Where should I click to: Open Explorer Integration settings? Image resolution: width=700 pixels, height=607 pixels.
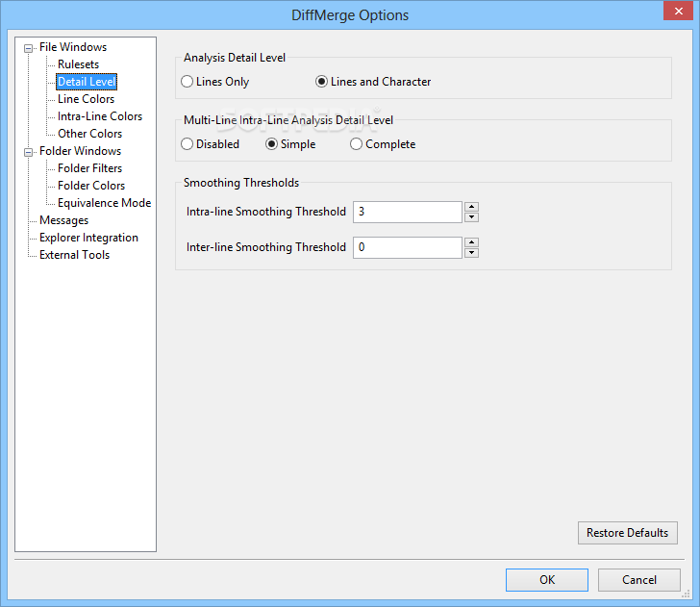(x=88, y=238)
